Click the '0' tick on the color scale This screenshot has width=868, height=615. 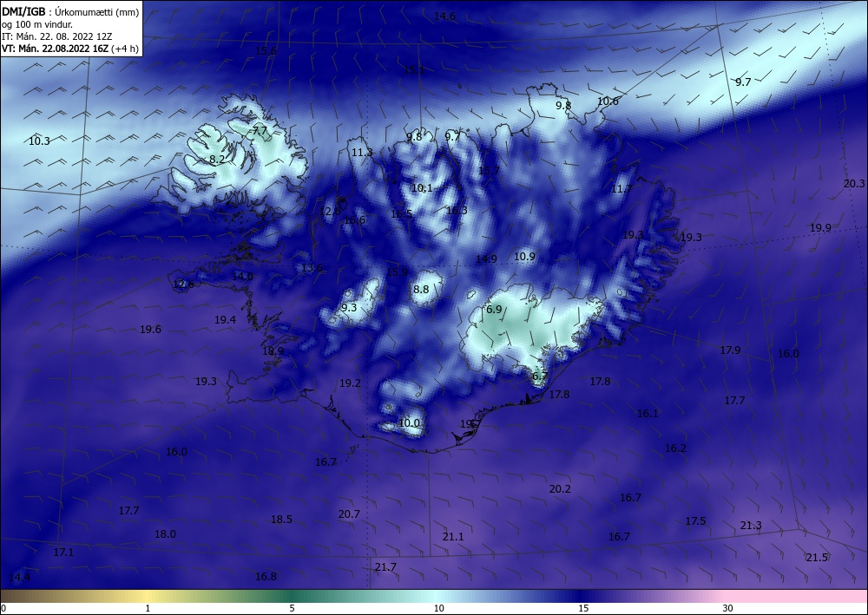click(3, 609)
